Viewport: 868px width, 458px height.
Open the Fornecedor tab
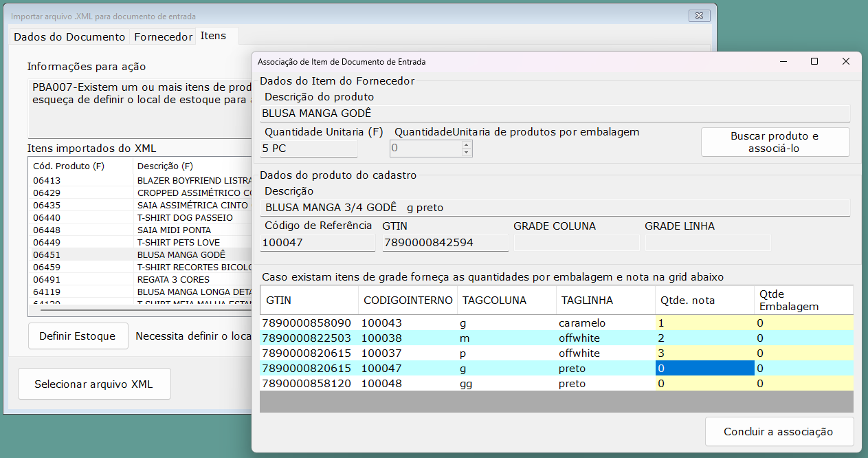tap(163, 37)
